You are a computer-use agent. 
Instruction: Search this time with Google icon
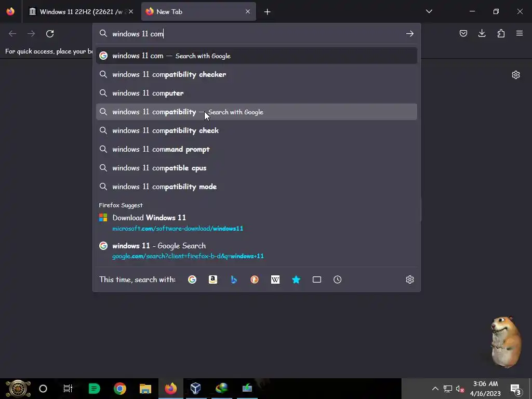pyautogui.click(x=192, y=280)
